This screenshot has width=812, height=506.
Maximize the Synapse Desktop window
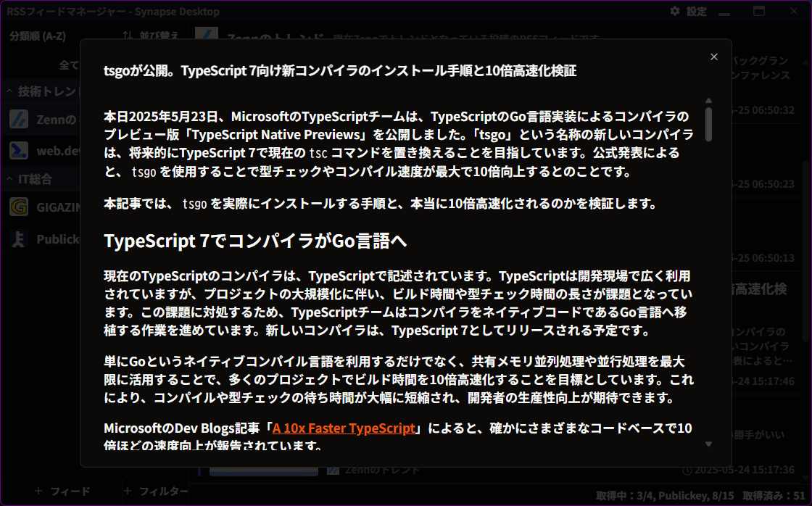point(759,12)
